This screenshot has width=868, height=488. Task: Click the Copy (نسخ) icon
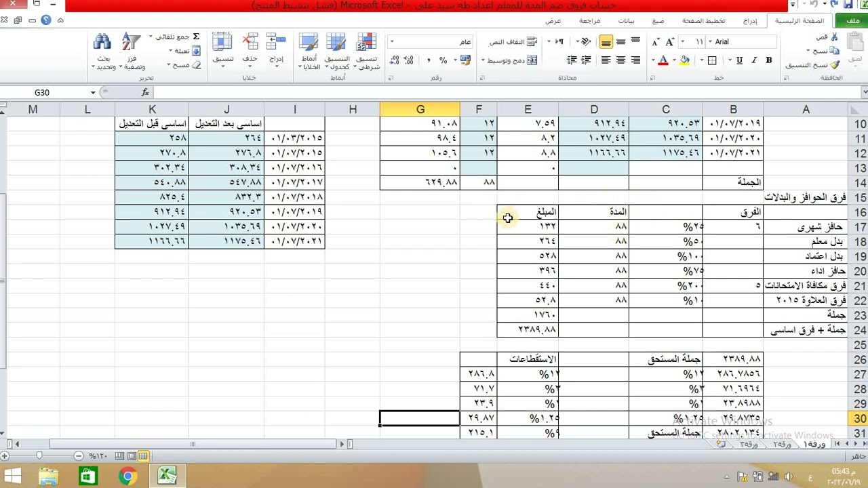[834, 50]
